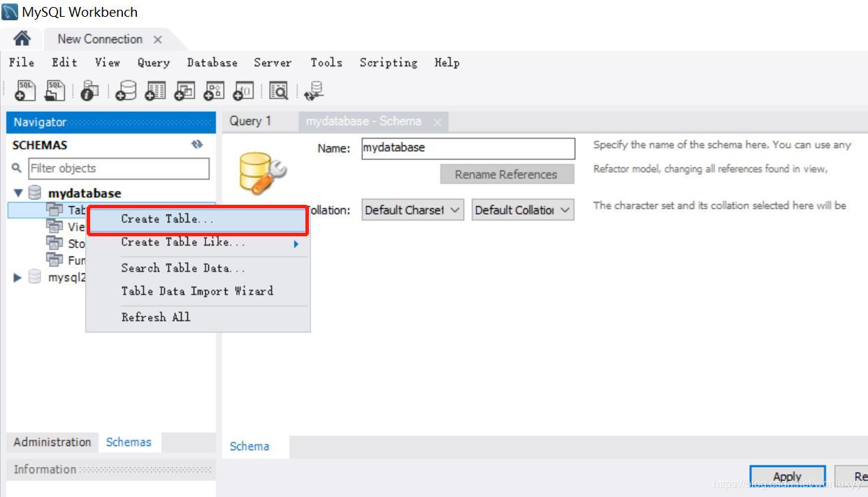The width and height of the screenshot is (868, 497).
Task: Open the Query menu
Action: (x=153, y=63)
